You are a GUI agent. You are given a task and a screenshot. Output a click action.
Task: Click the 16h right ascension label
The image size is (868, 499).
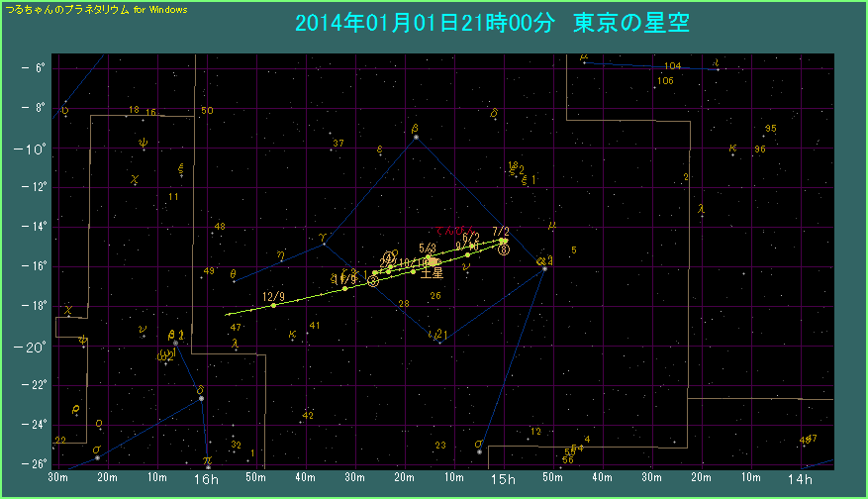point(206,480)
